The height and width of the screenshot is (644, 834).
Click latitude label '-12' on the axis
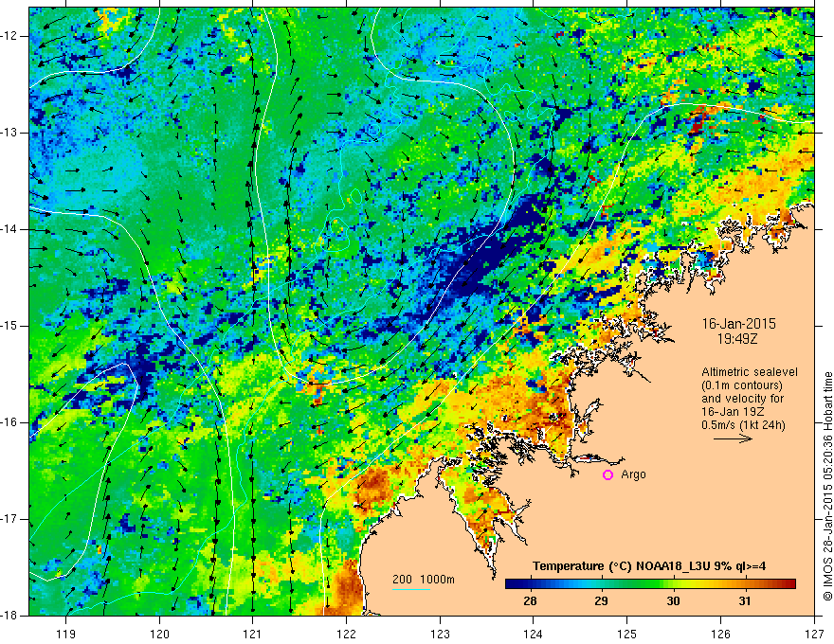point(9,36)
